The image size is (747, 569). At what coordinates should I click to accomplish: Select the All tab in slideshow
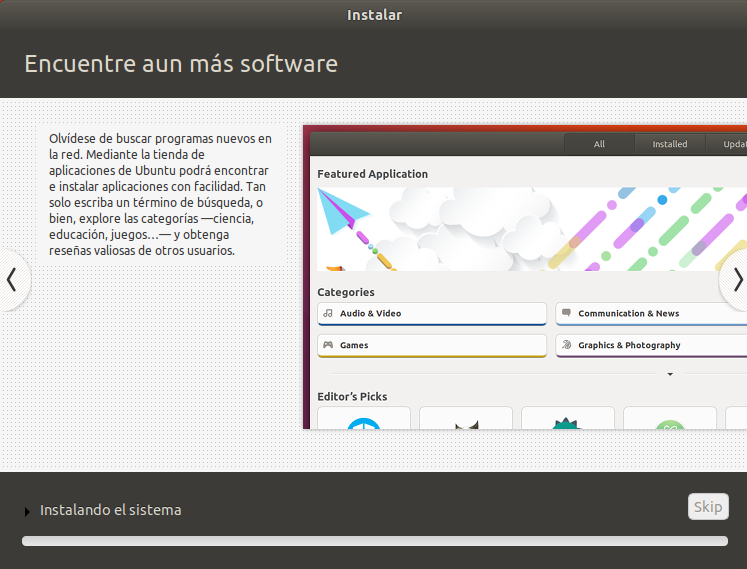tap(599, 144)
